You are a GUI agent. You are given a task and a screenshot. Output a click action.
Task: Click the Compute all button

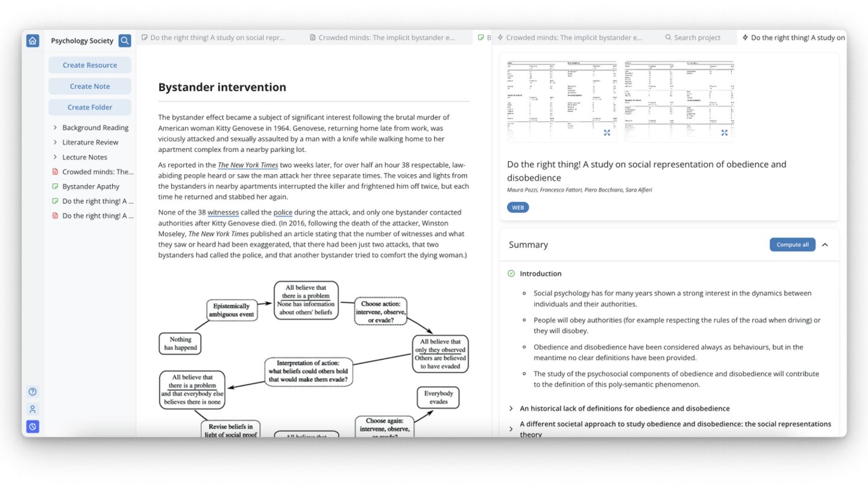point(792,244)
